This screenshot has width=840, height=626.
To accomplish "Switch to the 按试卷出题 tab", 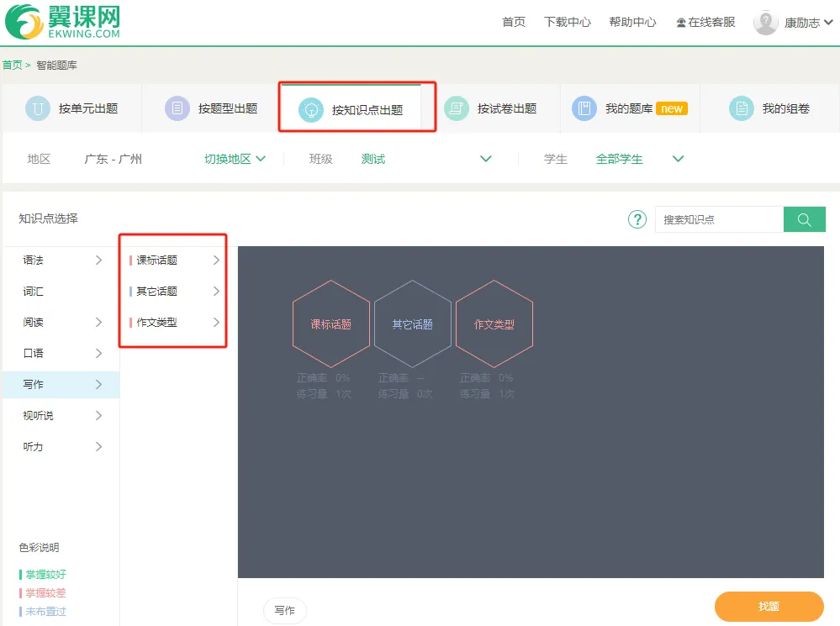I will click(490, 108).
